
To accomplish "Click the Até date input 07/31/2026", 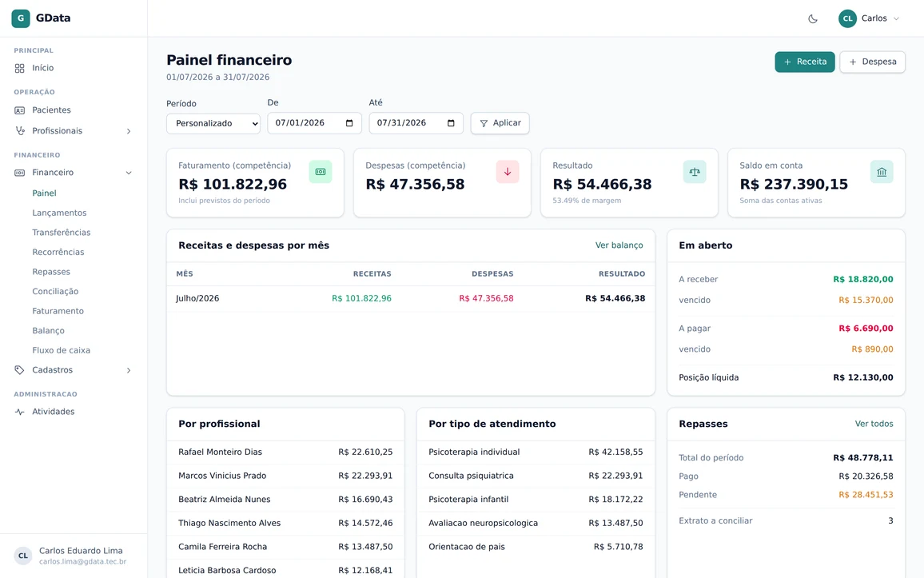I will click(x=416, y=123).
